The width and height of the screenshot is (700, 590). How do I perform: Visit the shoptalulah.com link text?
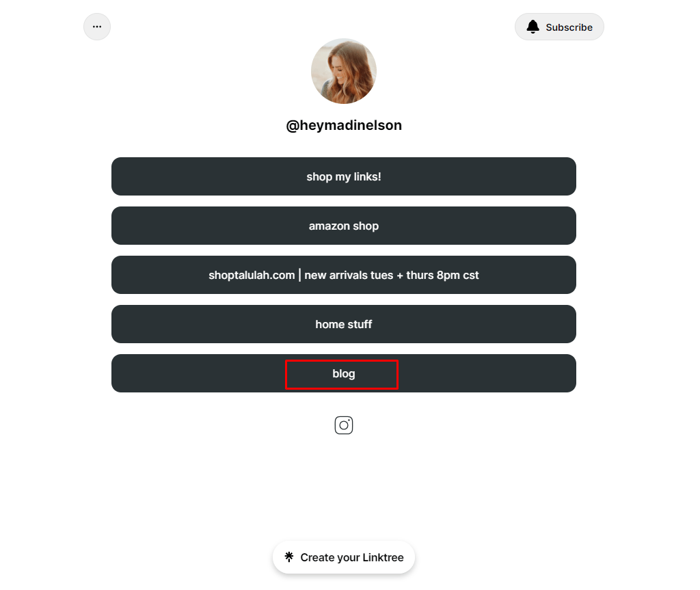click(x=252, y=275)
